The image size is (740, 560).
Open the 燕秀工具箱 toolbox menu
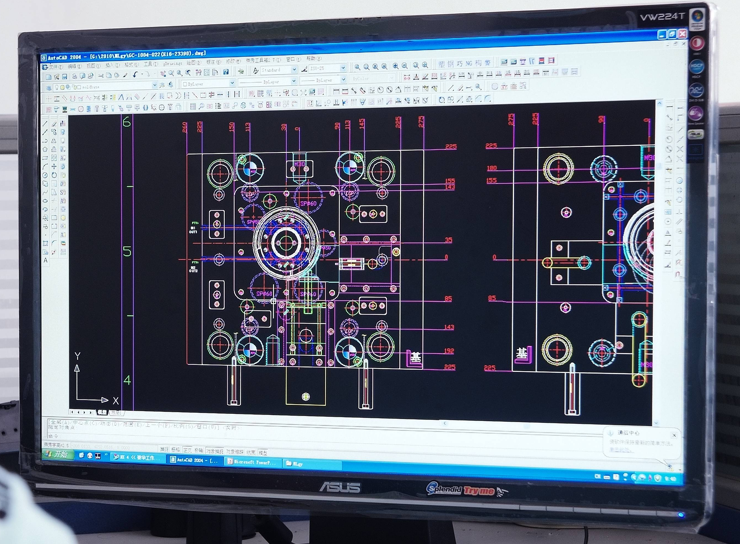point(263,60)
